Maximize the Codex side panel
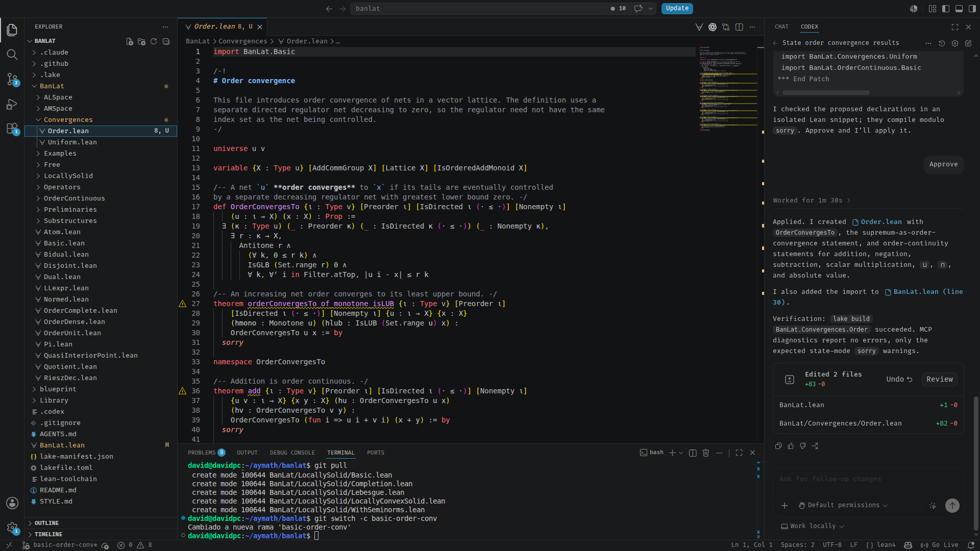Screen dimensions: 980x551 (x=955, y=27)
